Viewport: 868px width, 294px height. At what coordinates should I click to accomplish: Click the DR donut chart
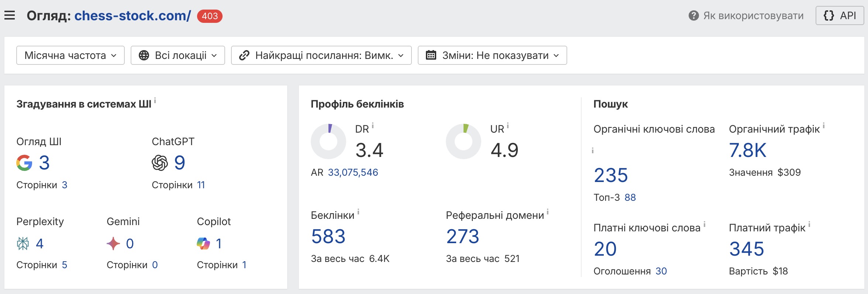tap(328, 141)
